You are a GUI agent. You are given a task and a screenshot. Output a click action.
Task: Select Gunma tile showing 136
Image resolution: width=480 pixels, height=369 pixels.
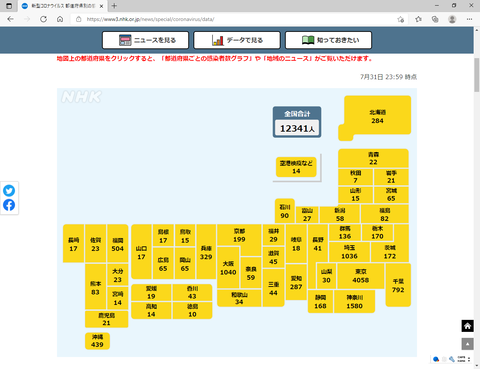pyautogui.click(x=345, y=233)
